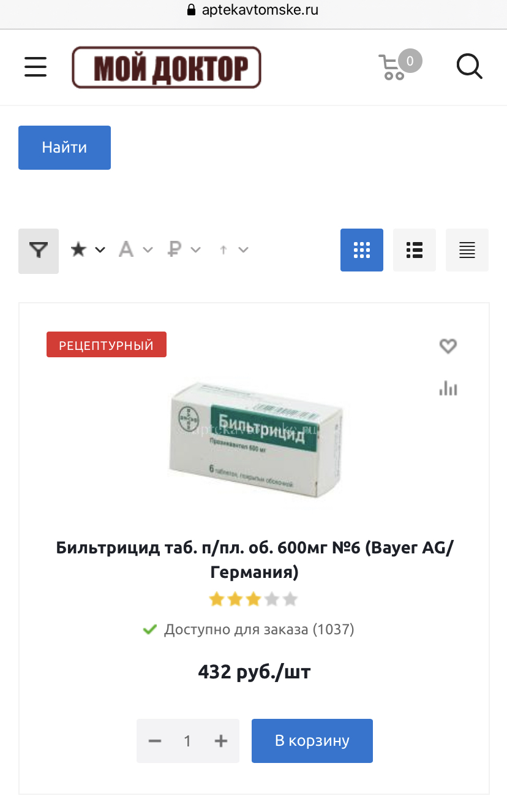Expand sort by price ruble dropdown
This screenshot has width=507, height=812.
184,249
